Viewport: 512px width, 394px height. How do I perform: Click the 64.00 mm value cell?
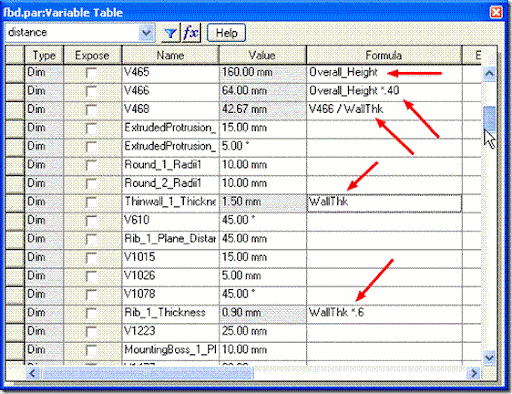[262, 91]
